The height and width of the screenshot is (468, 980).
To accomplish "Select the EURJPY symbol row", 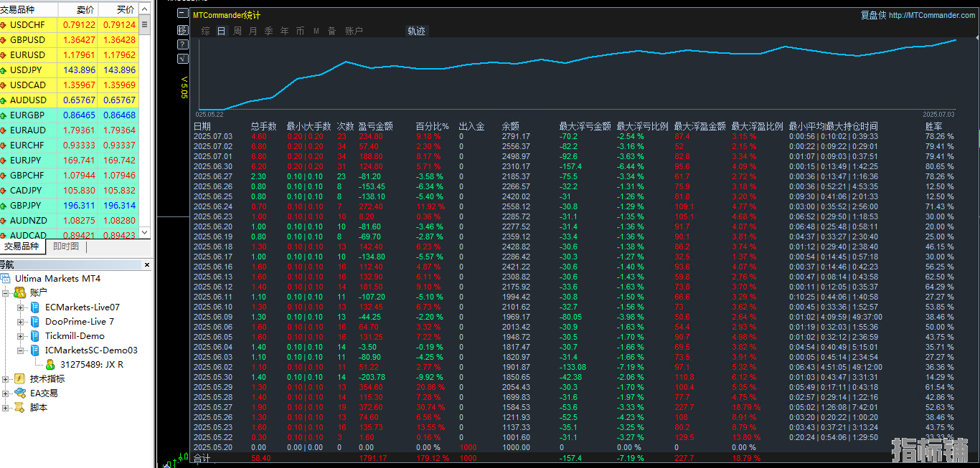I will (69, 161).
